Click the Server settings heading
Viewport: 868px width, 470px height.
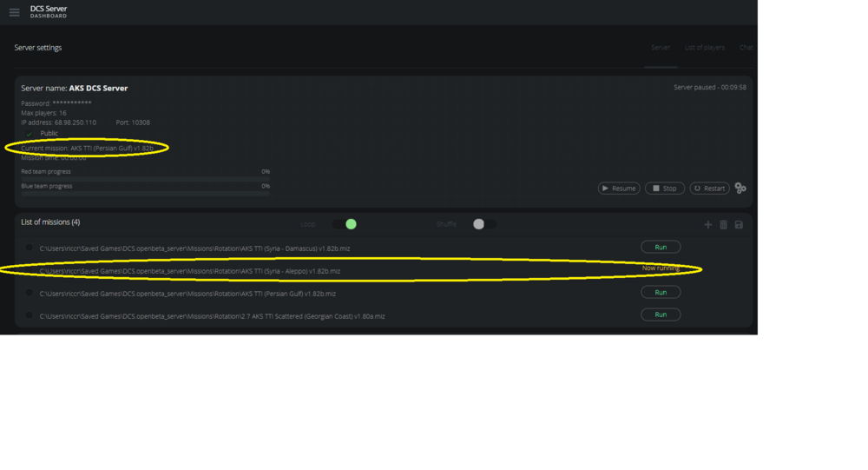pos(38,48)
